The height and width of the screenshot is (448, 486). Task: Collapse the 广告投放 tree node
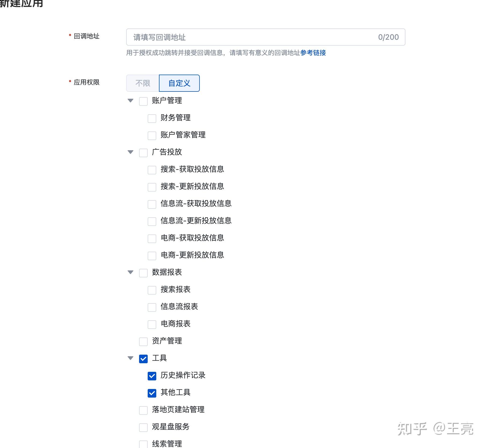point(130,152)
